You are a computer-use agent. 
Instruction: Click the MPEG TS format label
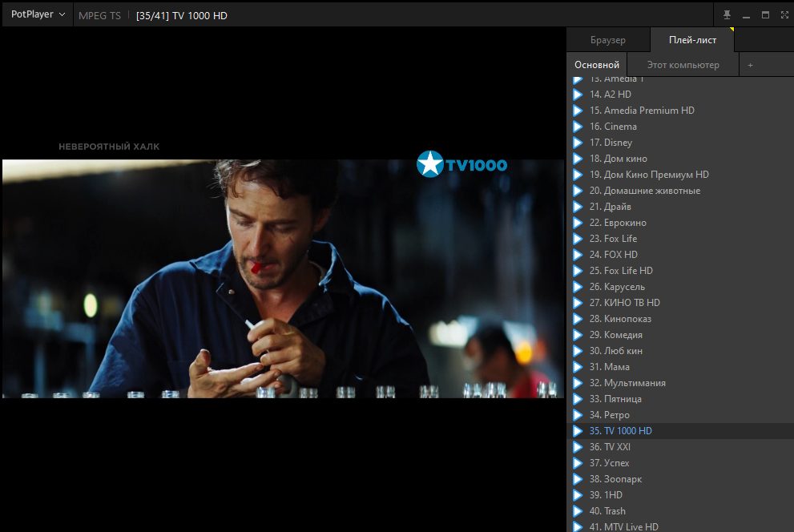100,16
